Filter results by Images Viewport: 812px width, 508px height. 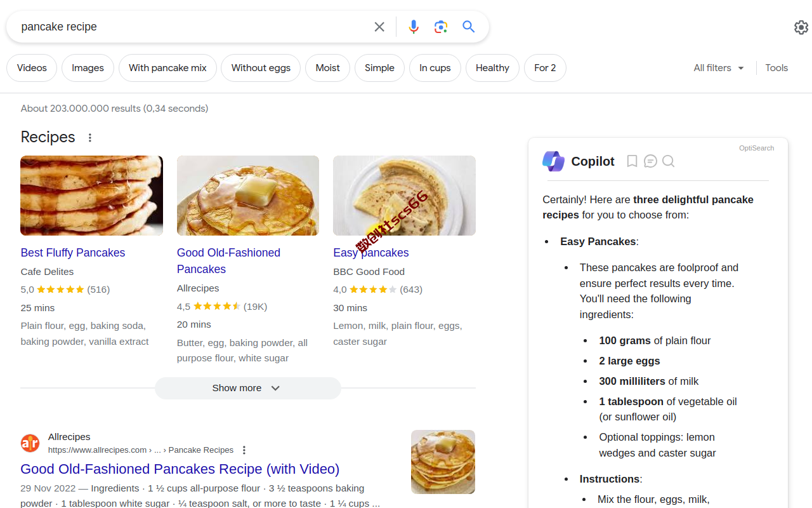[88, 68]
